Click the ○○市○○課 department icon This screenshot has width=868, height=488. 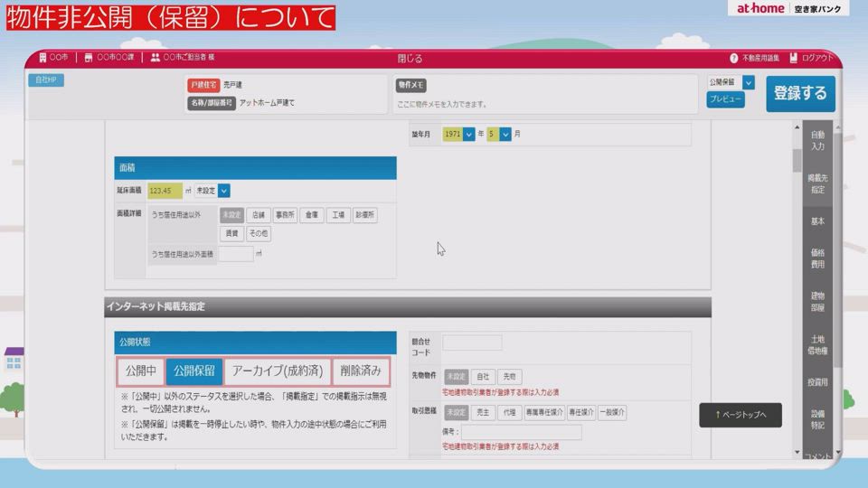pyautogui.click(x=89, y=58)
